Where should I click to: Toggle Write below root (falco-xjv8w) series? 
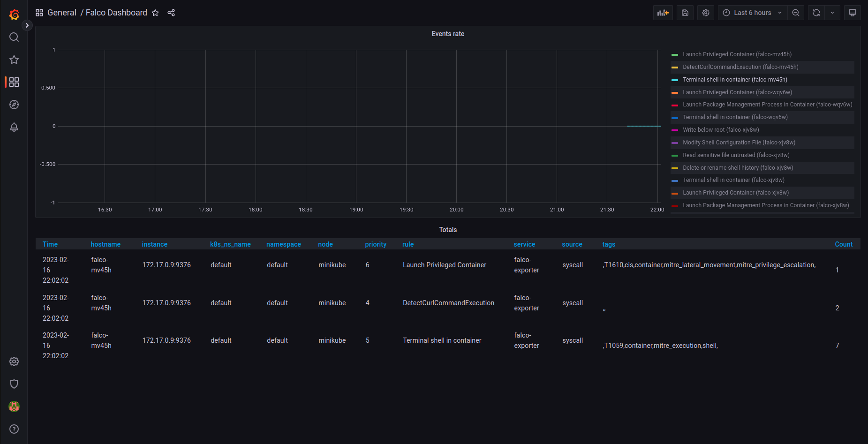pos(721,130)
